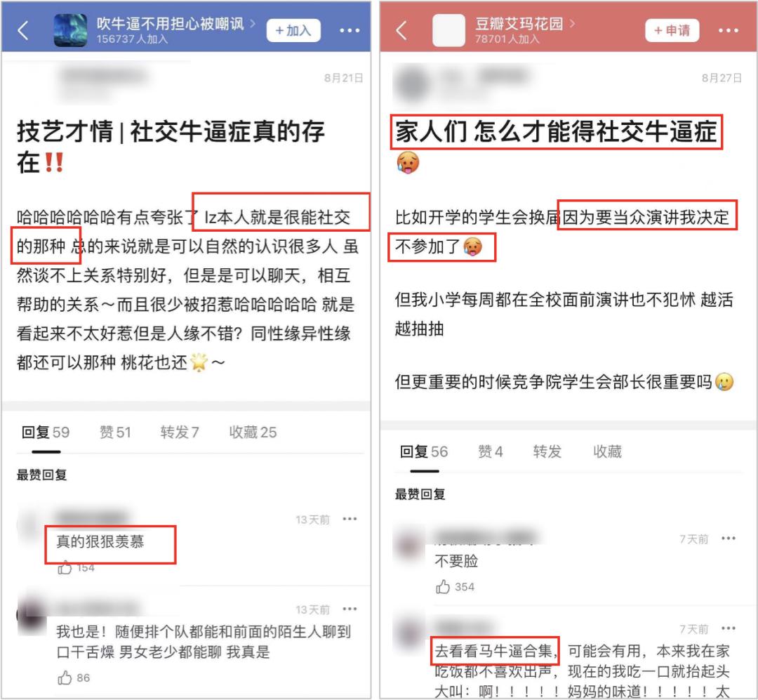Like the reply with 86 likes
Viewport: 758px width, 700px height.
[x=65, y=678]
